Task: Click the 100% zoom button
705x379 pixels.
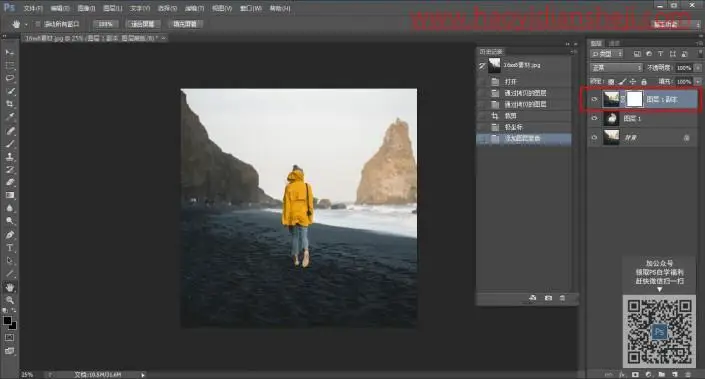Action: click(106, 24)
